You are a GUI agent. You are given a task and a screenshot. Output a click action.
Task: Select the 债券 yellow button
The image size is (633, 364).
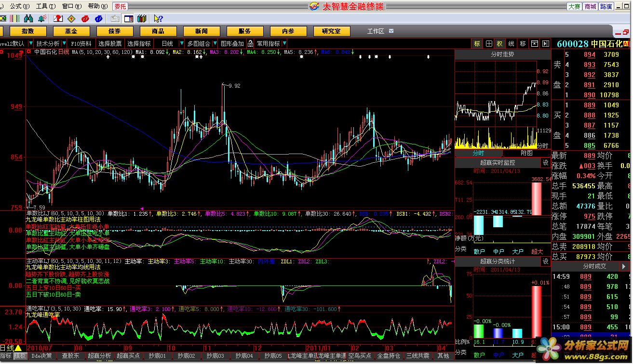(x=115, y=31)
